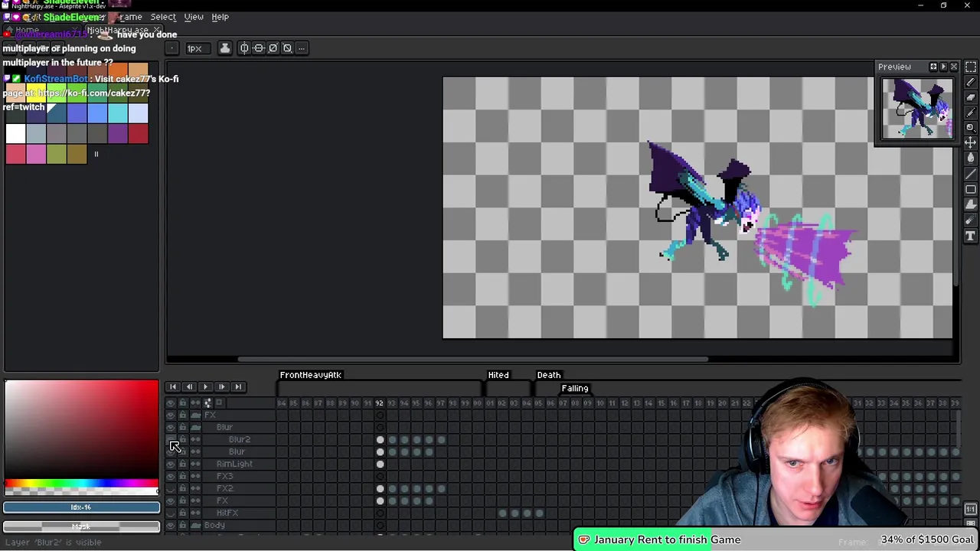Toggle lock for all layers in header
This screenshot has width=980, height=551.
[183, 403]
